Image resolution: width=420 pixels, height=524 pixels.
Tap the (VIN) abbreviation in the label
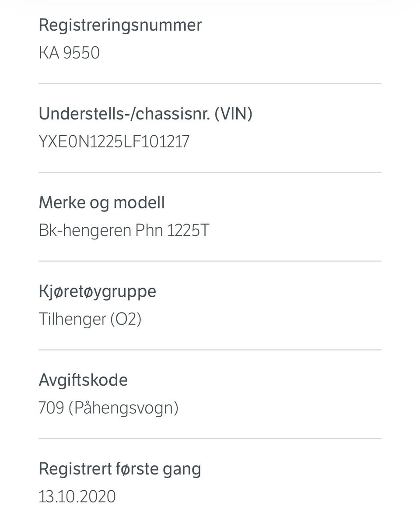click(x=233, y=114)
